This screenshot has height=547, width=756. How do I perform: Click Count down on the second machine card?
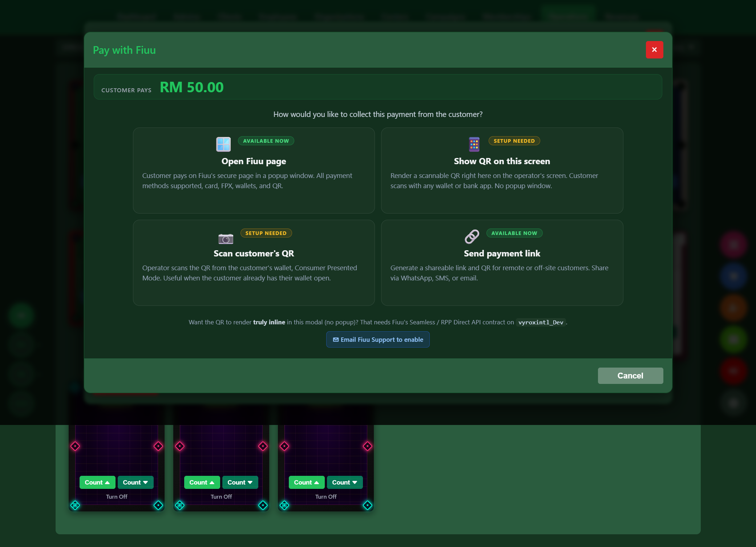(x=240, y=482)
